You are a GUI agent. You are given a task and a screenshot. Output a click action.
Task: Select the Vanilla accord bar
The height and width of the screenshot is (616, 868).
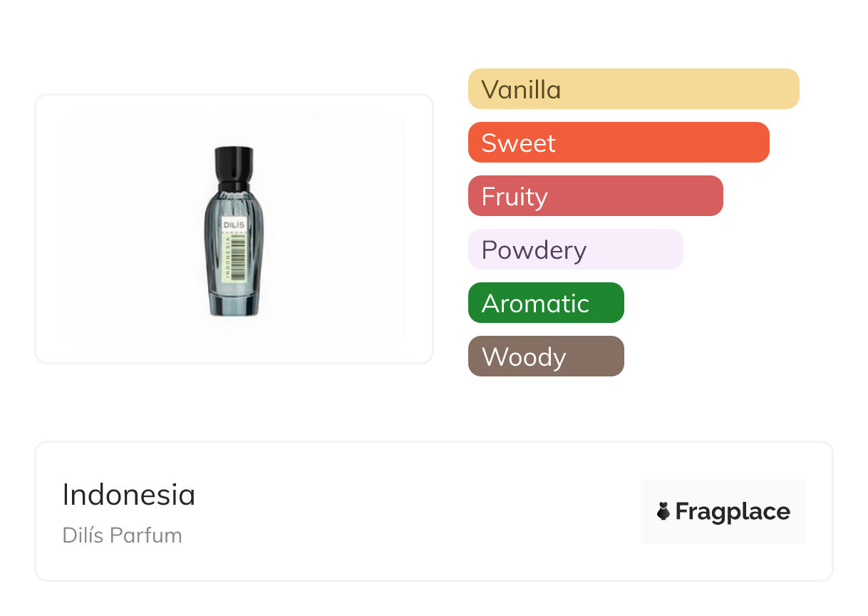coord(633,89)
